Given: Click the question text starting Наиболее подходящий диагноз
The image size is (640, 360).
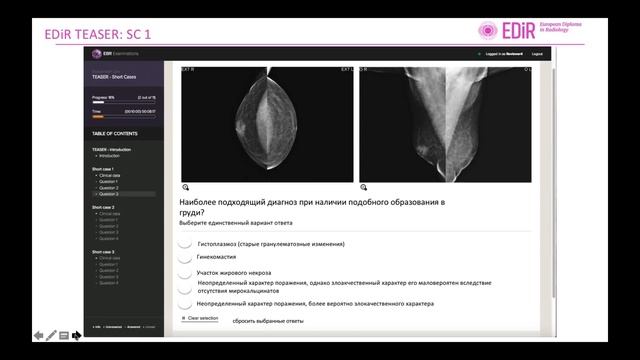Looking at the screenshot, I should click(x=312, y=207).
